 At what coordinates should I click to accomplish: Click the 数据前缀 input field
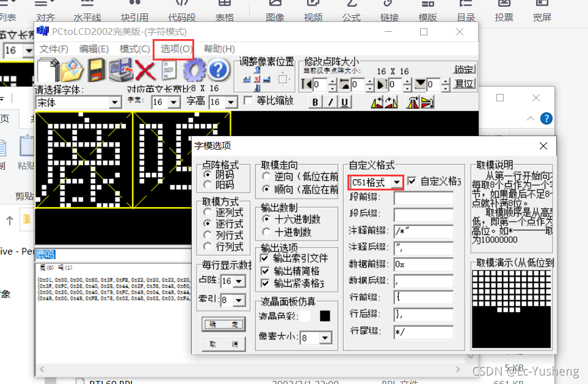424,264
